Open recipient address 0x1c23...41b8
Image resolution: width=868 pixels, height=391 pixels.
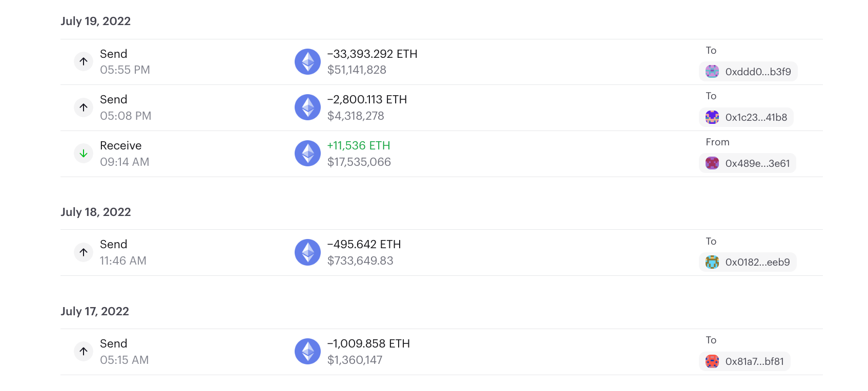click(746, 117)
